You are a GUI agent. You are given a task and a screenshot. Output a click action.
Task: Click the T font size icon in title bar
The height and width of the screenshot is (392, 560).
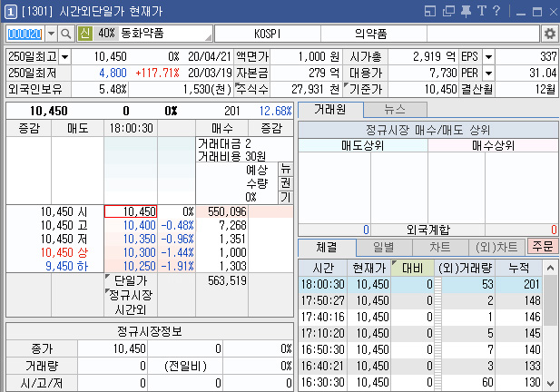click(x=482, y=11)
